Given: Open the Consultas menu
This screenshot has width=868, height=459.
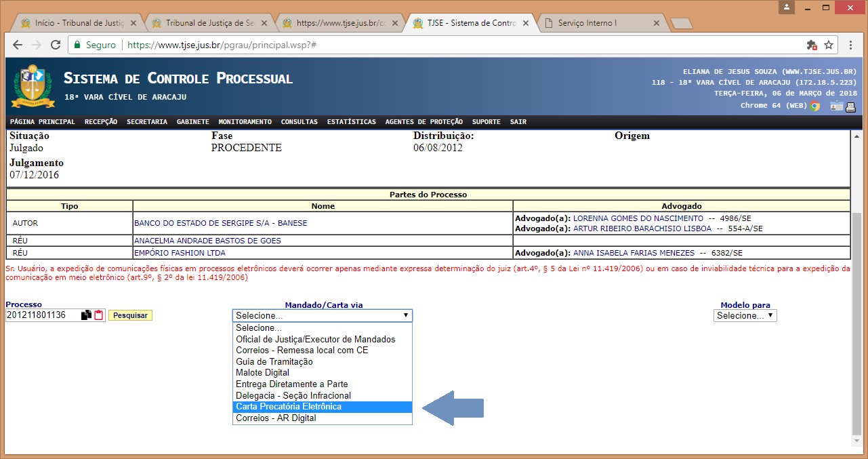Looking at the screenshot, I should (299, 122).
